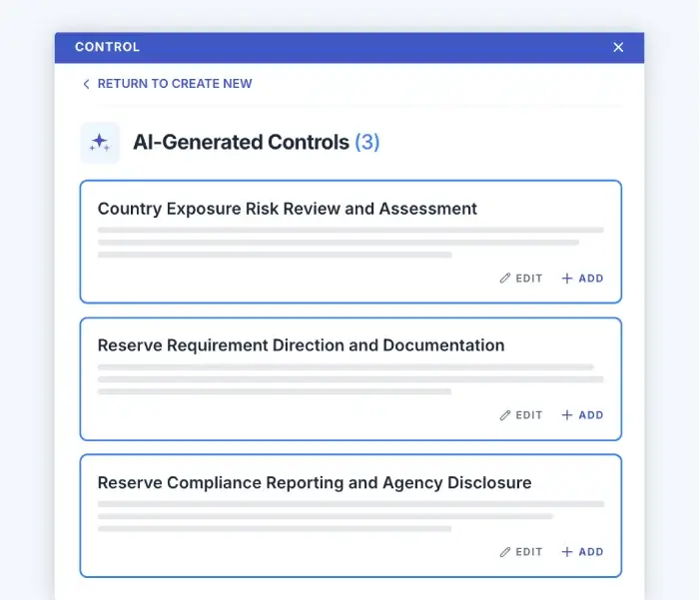Click the CONTROL title in the header bar
The image size is (700, 600).
(x=107, y=47)
